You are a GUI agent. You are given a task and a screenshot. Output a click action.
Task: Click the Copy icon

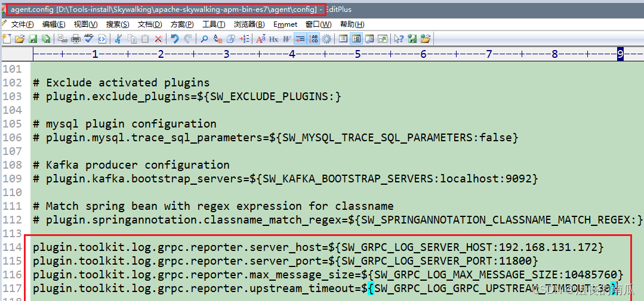pyautogui.click(x=132, y=39)
